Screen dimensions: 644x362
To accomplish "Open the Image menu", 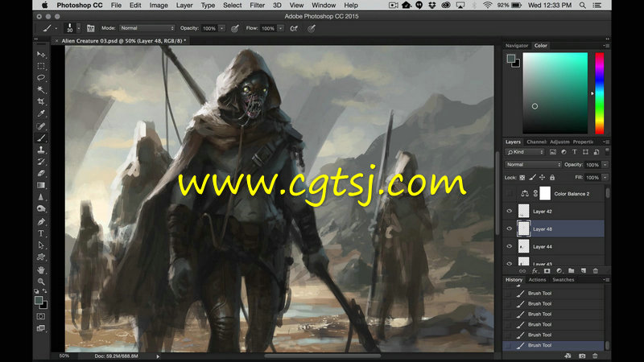I will 159,6.
